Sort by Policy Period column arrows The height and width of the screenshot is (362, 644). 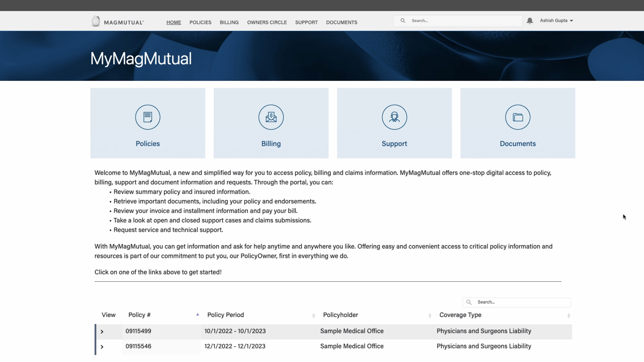[313, 316]
